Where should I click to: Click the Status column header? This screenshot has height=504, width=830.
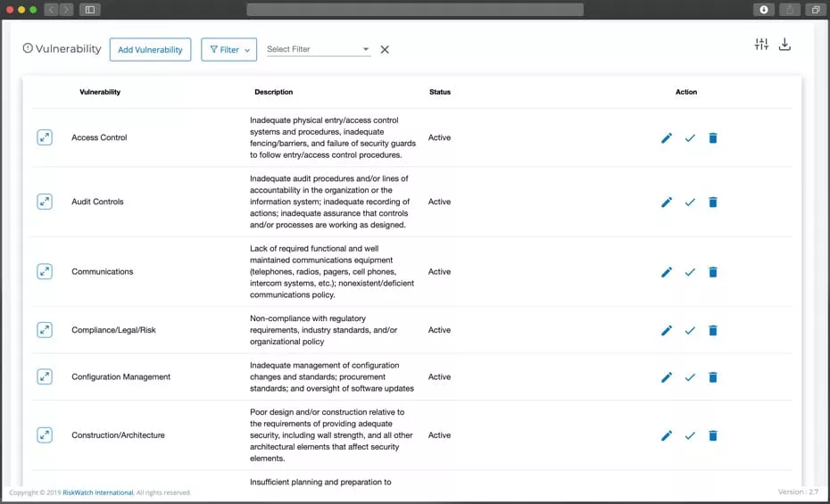[x=440, y=92]
